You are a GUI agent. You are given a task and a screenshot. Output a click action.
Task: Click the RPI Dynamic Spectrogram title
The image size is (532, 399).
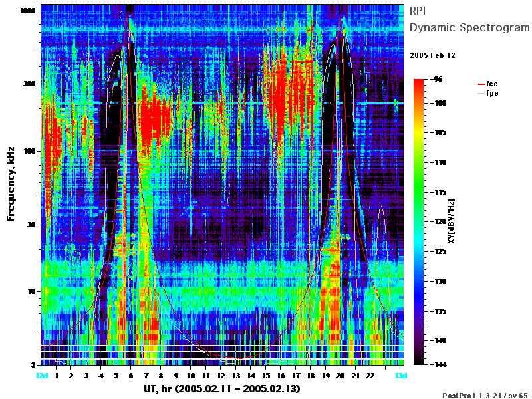469,19
